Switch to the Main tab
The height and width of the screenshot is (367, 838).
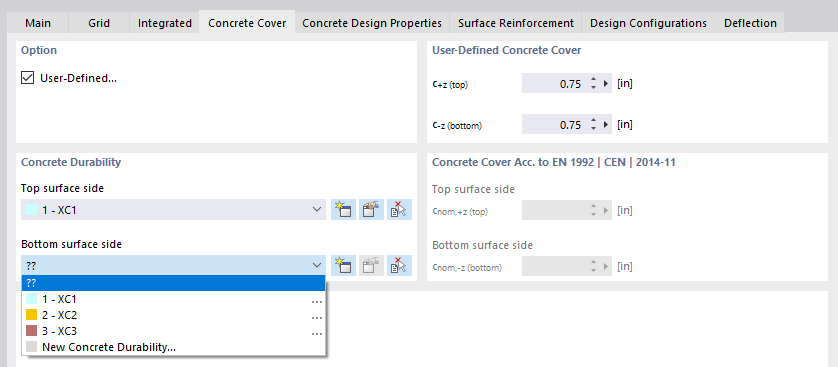[x=38, y=23]
